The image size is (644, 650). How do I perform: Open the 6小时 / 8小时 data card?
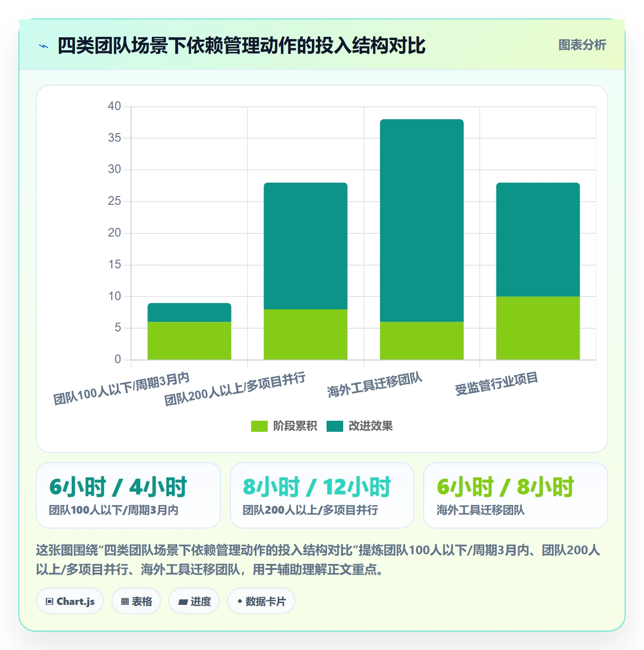(516, 495)
